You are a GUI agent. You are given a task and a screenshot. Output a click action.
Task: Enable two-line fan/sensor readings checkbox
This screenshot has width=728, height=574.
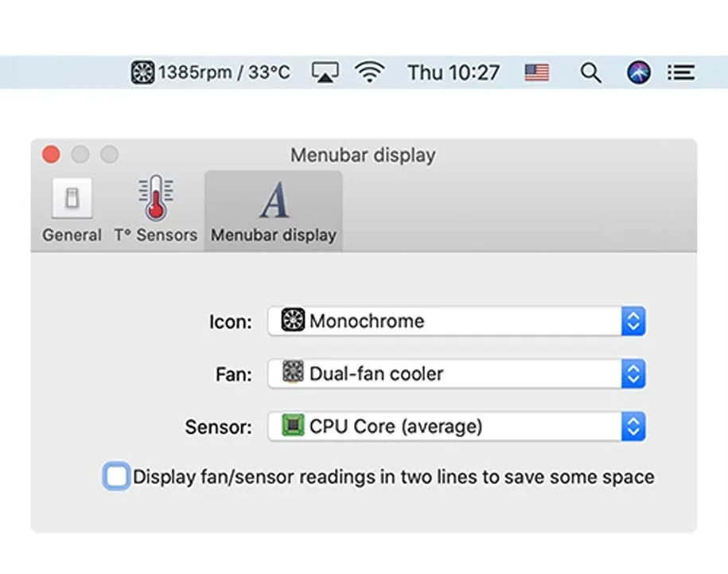pyautogui.click(x=116, y=477)
